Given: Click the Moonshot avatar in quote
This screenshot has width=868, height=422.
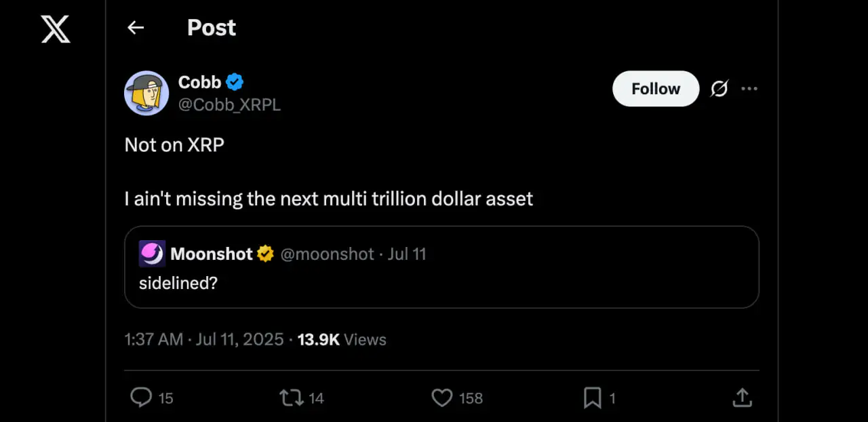Looking at the screenshot, I should coord(152,254).
